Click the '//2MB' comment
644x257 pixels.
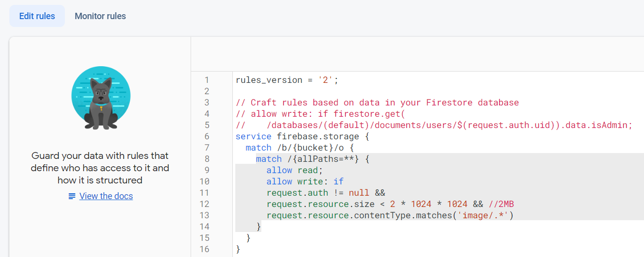pos(501,204)
